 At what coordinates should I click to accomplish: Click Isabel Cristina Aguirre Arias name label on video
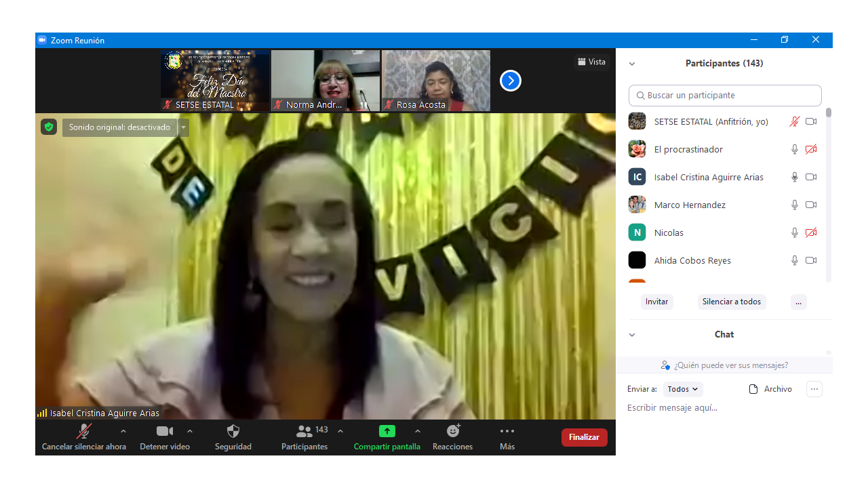(x=104, y=413)
